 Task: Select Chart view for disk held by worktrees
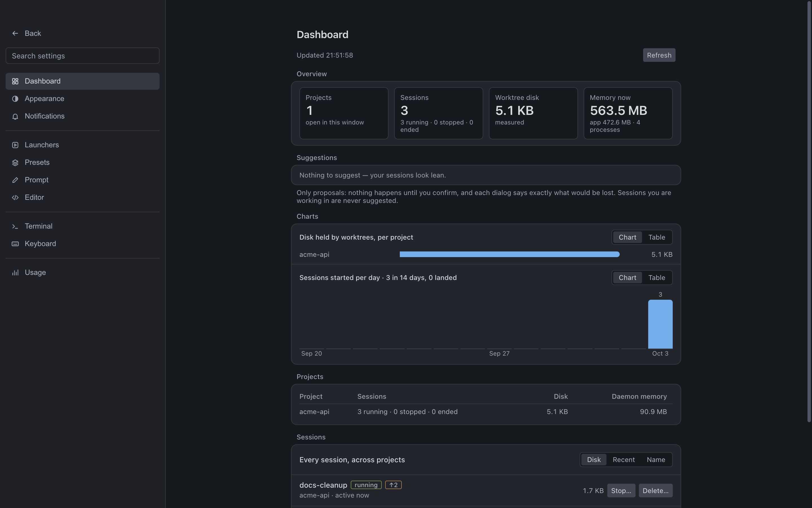627,237
